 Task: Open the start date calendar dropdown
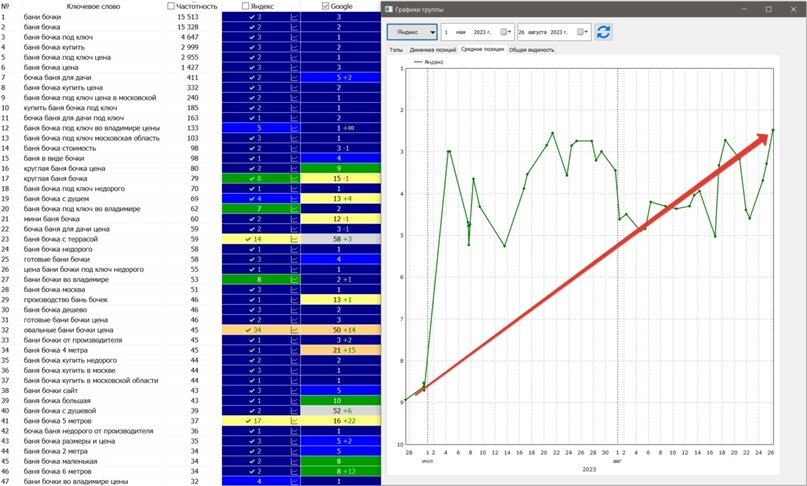506,32
